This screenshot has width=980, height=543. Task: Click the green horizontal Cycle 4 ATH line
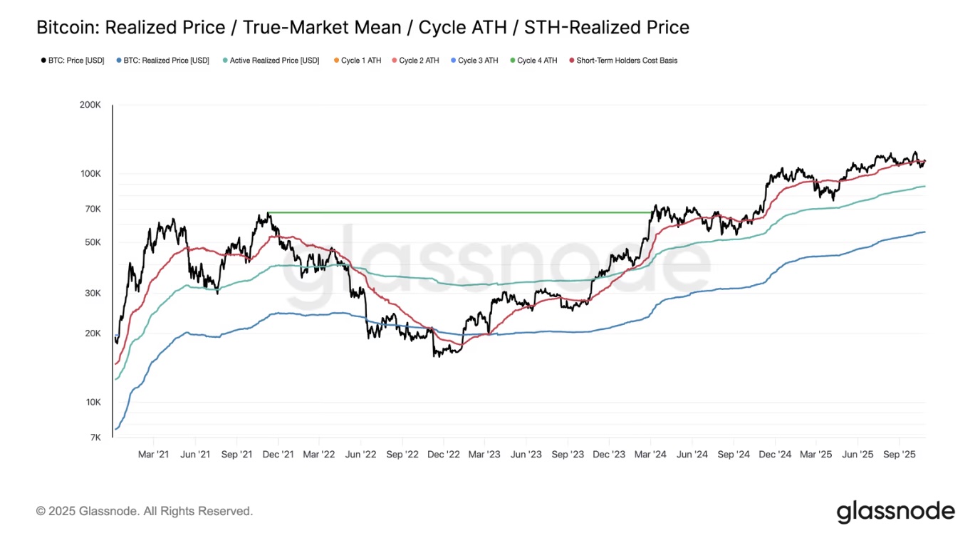pos(456,212)
